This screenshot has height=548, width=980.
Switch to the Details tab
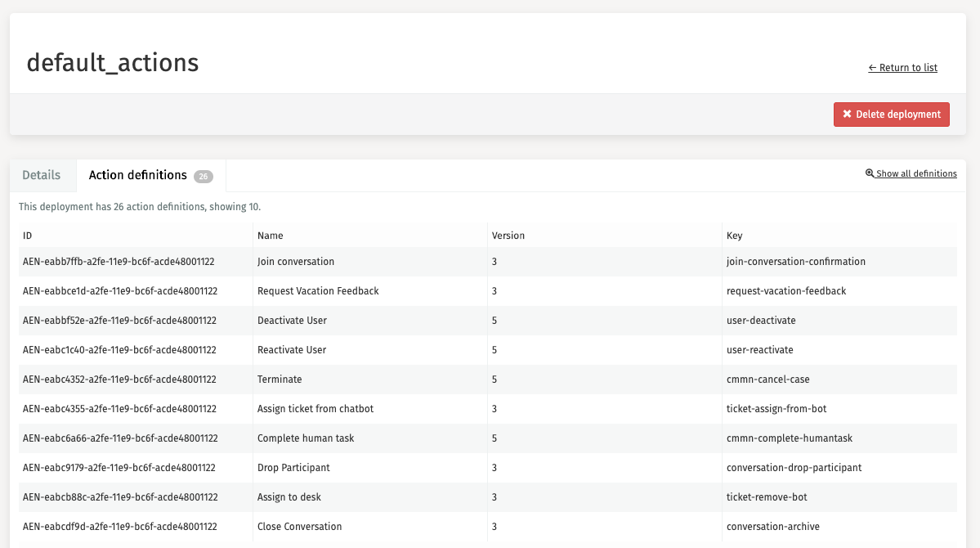[42, 175]
